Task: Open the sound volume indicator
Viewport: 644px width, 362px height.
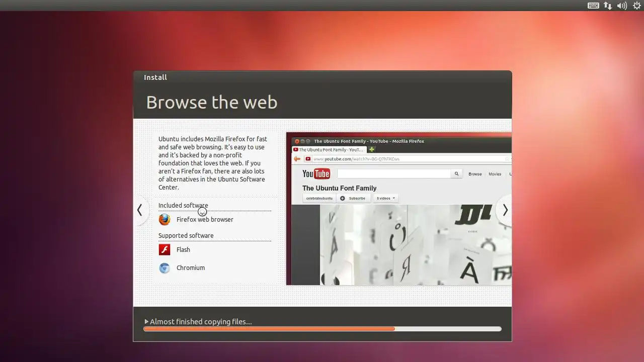Action: click(622, 6)
